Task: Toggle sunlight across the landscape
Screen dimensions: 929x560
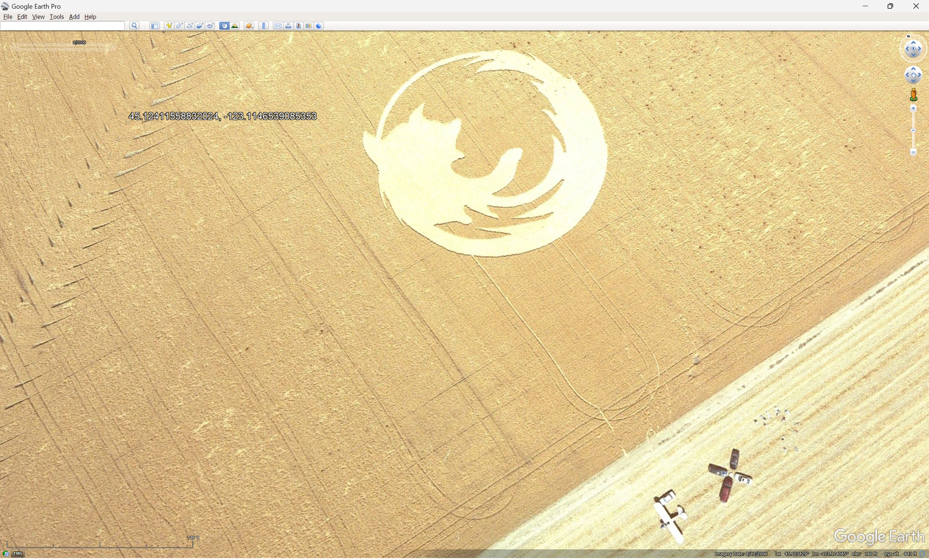Action: pos(235,26)
